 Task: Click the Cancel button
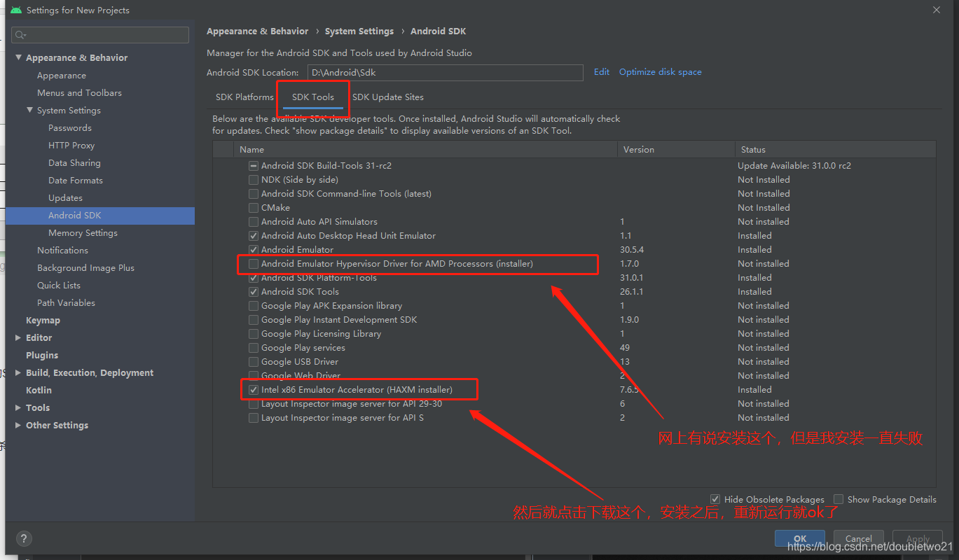pyautogui.click(x=858, y=538)
